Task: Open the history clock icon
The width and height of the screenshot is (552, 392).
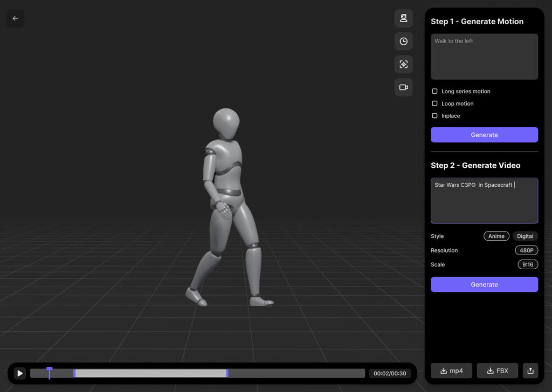Action: point(403,41)
